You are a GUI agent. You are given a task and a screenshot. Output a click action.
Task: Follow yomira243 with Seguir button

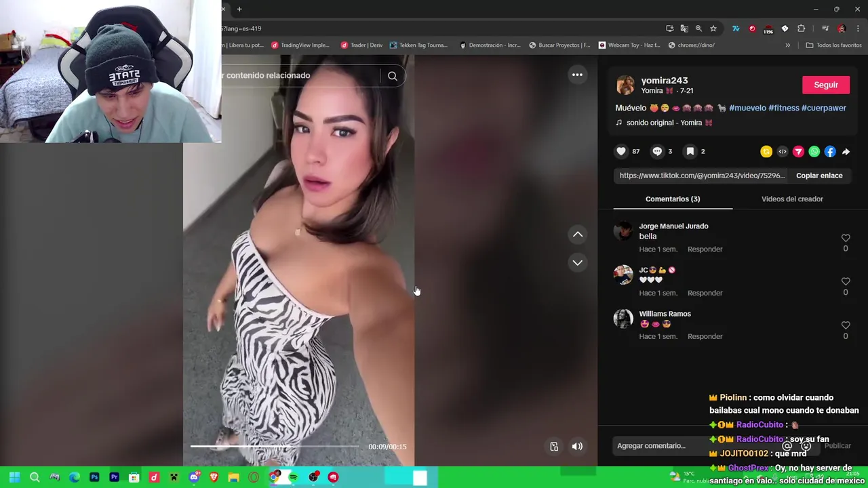[826, 85]
